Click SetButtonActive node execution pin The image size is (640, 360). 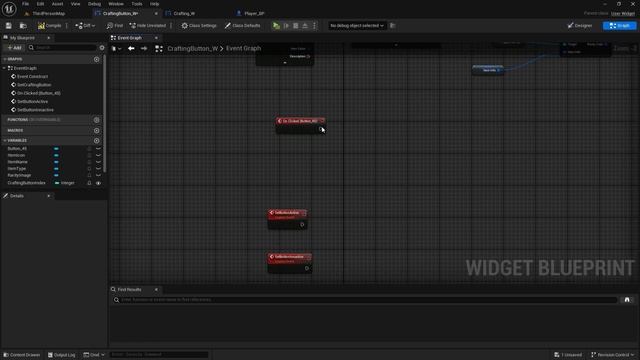[302, 224]
